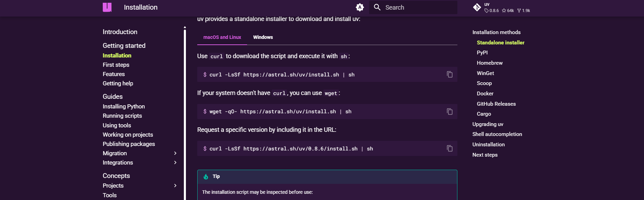Open Working on projects guide

(128, 135)
